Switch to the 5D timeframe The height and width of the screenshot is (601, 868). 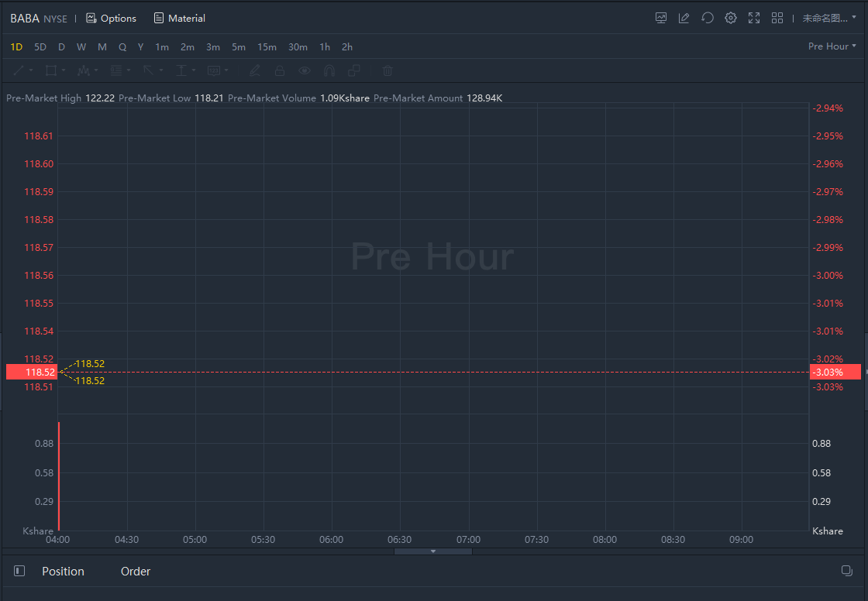tap(40, 47)
